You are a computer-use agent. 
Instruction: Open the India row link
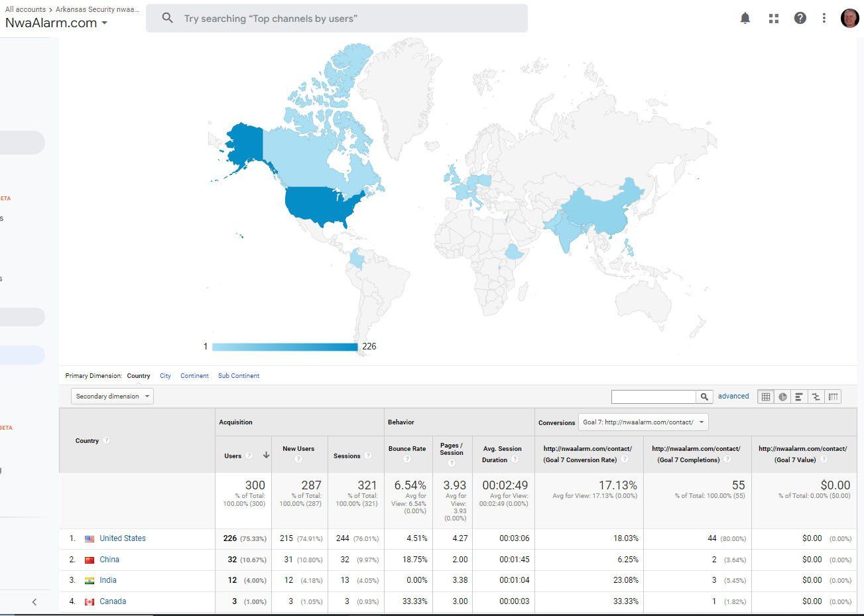pos(108,580)
